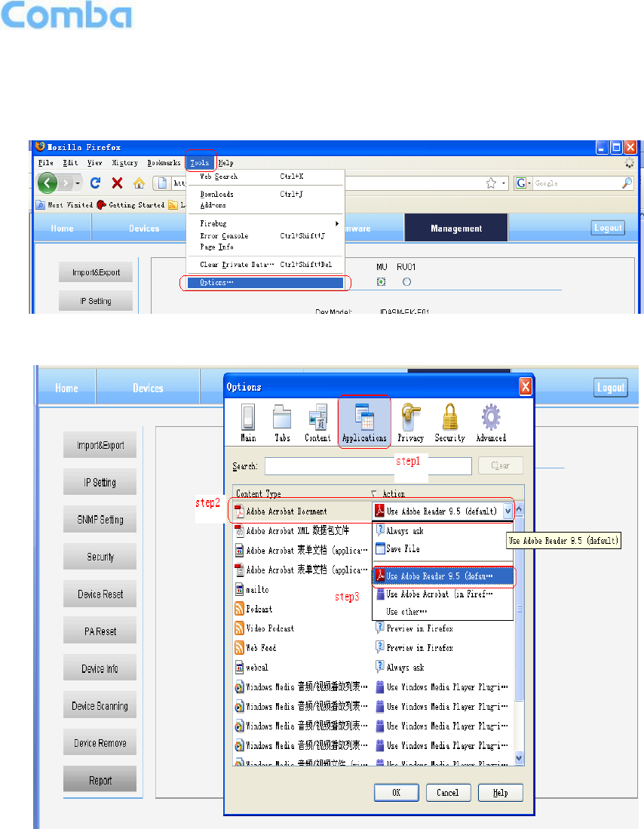Open the Adobe Reader action dropdown arrow
Viewport: 644px width, 829px height.
(508, 511)
